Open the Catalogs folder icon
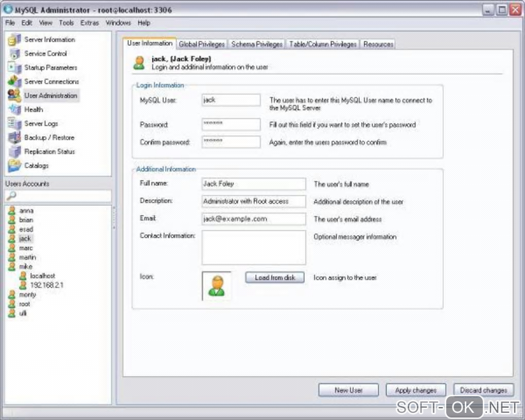 pyautogui.click(x=14, y=166)
